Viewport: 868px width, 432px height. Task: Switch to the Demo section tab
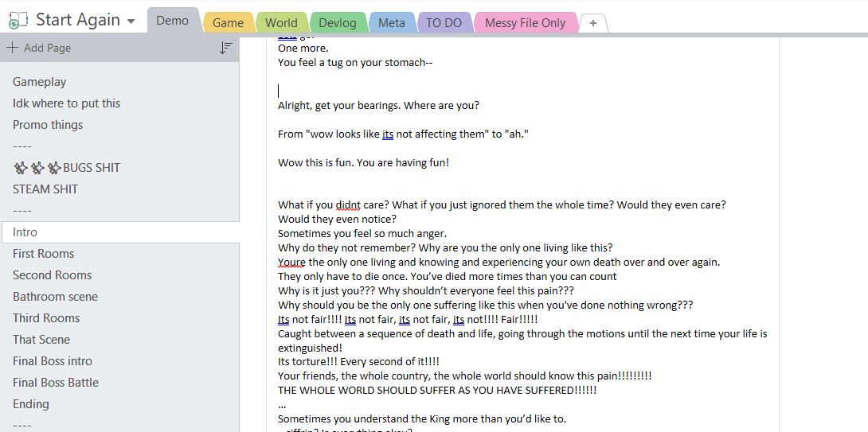tap(172, 21)
